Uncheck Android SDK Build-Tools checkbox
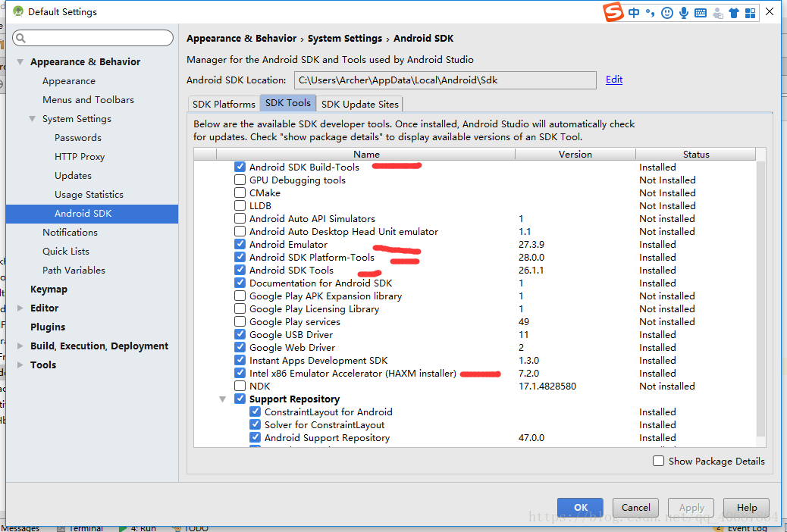This screenshot has width=787, height=532. pos(240,167)
